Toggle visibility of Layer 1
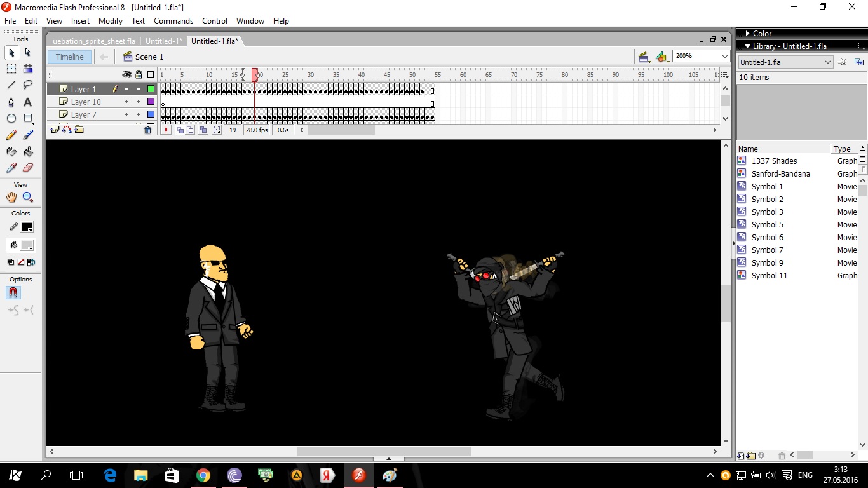Viewport: 868px width, 488px height. (126, 90)
